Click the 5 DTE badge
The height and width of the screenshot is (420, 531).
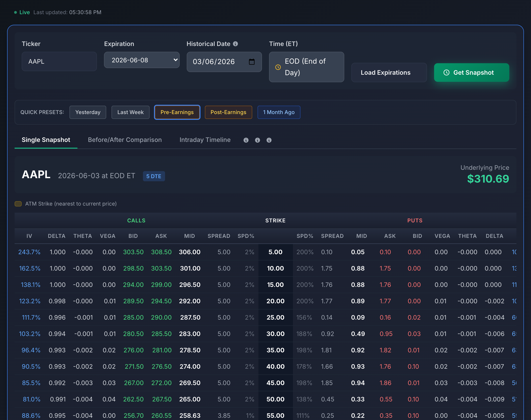pyautogui.click(x=154, y=176)
